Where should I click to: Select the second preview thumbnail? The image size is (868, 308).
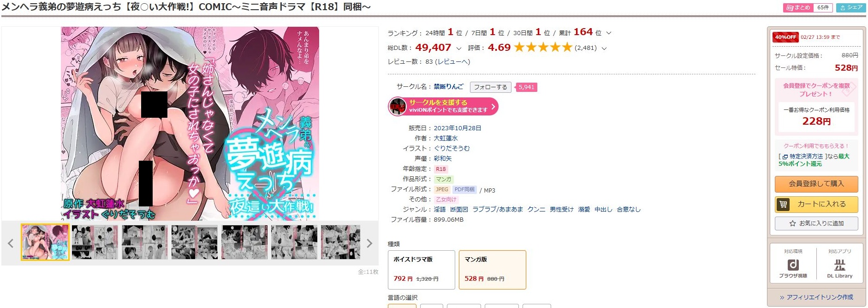pyautogui.click(x=95, y=242)
